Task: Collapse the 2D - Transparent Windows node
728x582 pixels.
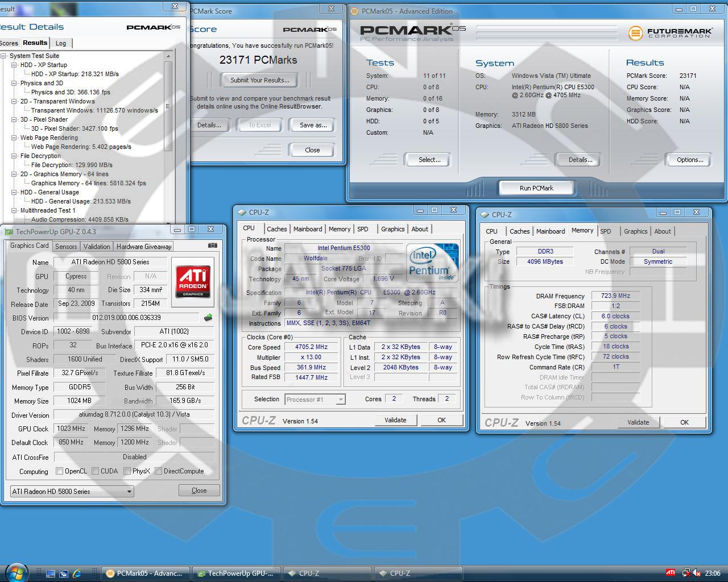Action: pyautogui.click(x=14, y=101)
